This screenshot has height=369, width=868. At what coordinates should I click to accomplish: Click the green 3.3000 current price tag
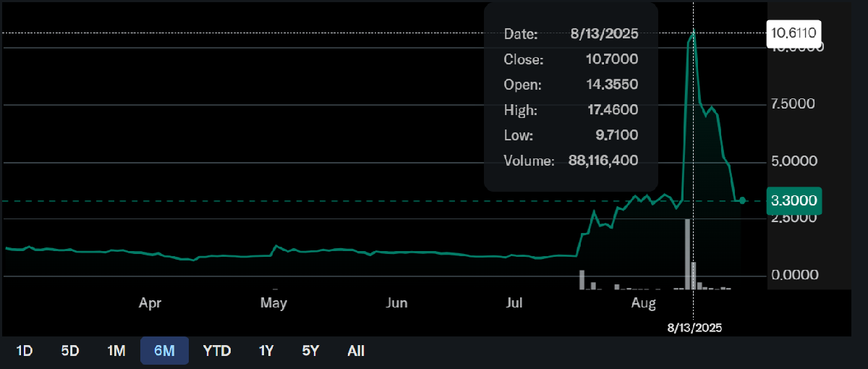[x=794, y=200]
